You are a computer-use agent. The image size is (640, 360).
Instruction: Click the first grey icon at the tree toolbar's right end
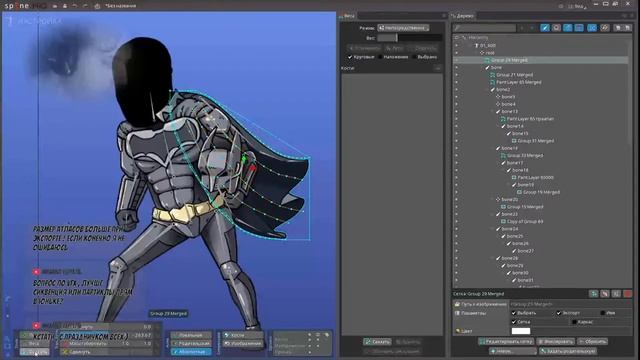tap(618, 28)
